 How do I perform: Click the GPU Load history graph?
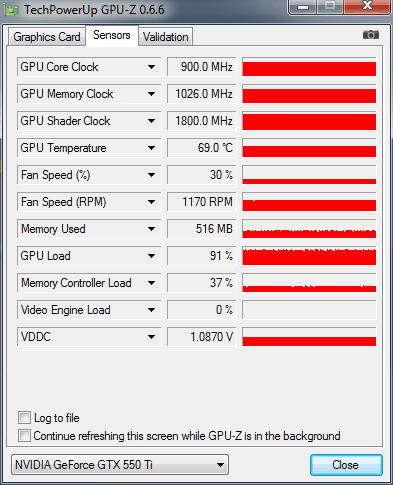point(309,256)
